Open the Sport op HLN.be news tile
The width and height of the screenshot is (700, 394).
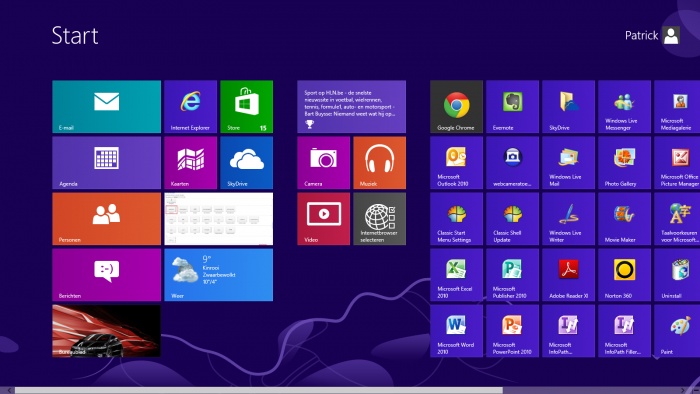coord(351,107)
